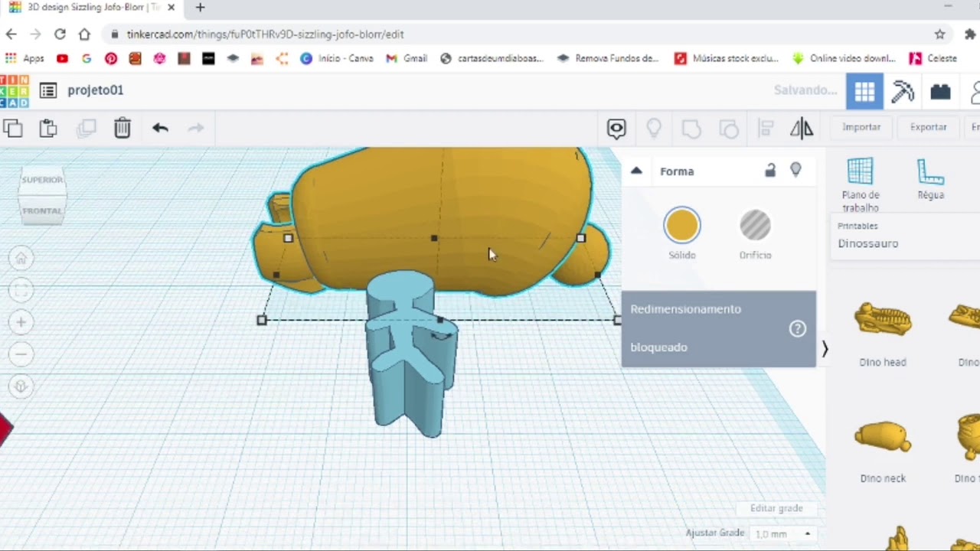The height and width of the screenshot is (551, 980).
Task: Collapse the Forma panel arrow
Action: (x=636, y=171)
